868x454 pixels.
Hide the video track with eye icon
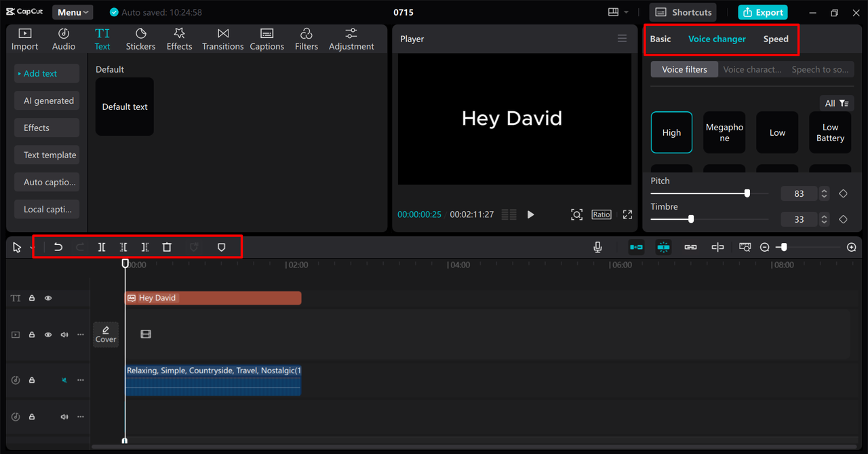pos(48,335)
